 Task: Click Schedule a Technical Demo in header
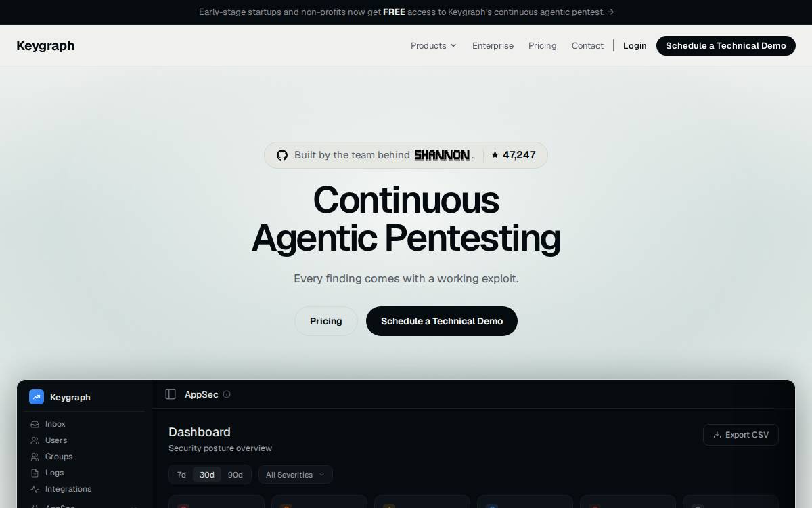726,45
